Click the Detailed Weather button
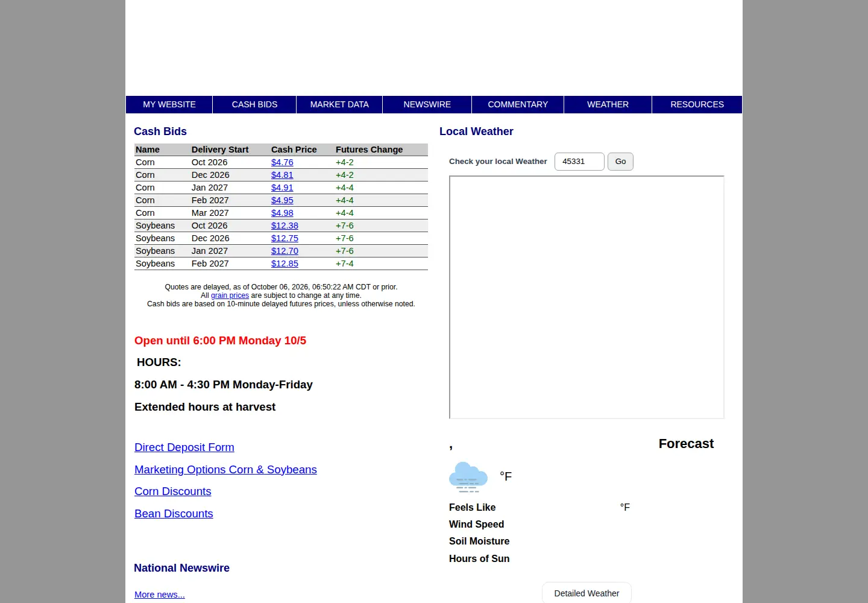 tap(587, 593)
